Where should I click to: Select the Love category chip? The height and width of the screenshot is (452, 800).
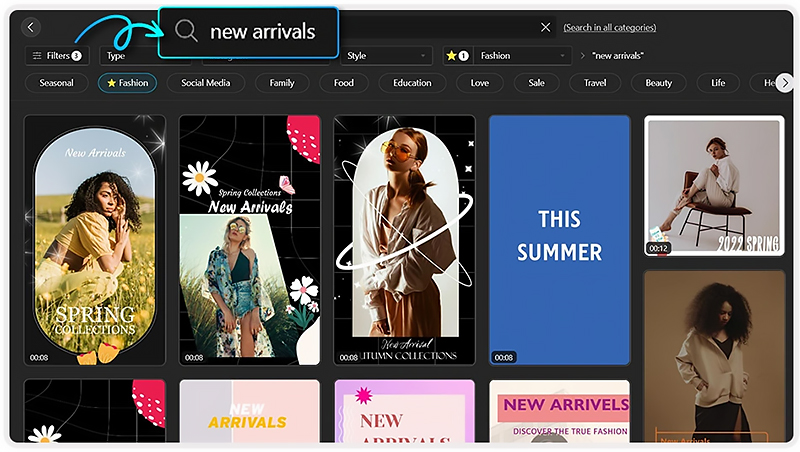480,83
